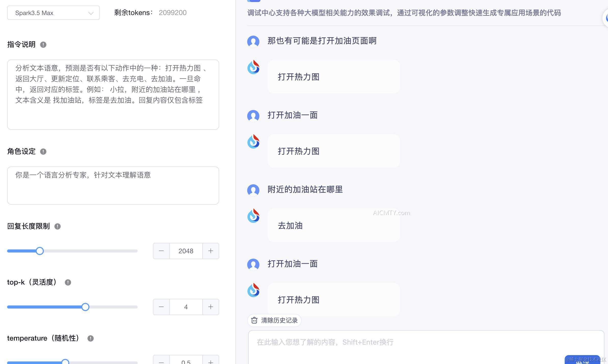Viewport: 608px width, 364px height.
Task: Click the 调试中心 description header text
Action: [x=404, y=13]
